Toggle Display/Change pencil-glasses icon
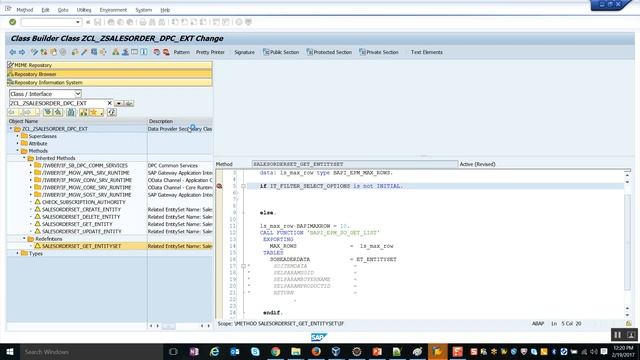The height and width of the screenshot is (360, 640). pos(34,52)
